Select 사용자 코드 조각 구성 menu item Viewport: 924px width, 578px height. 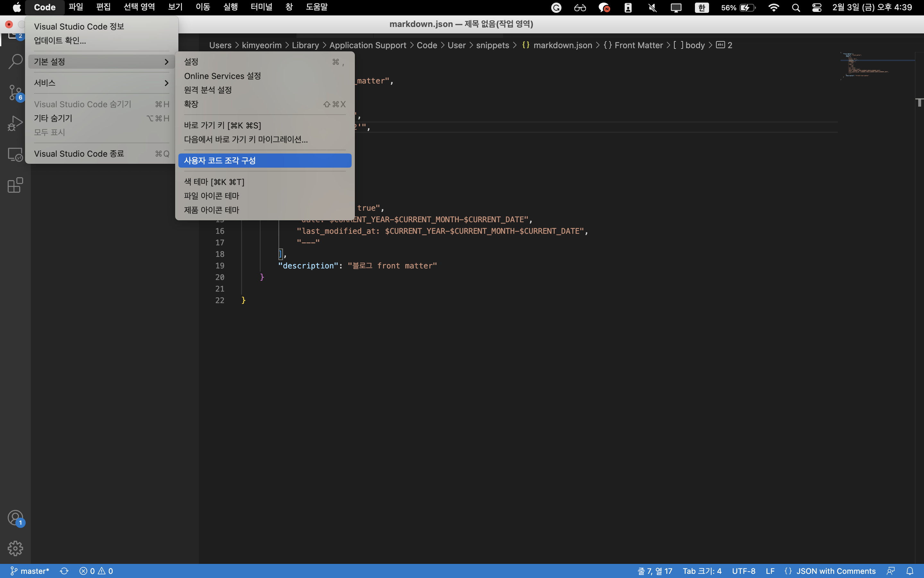(265, 161)
